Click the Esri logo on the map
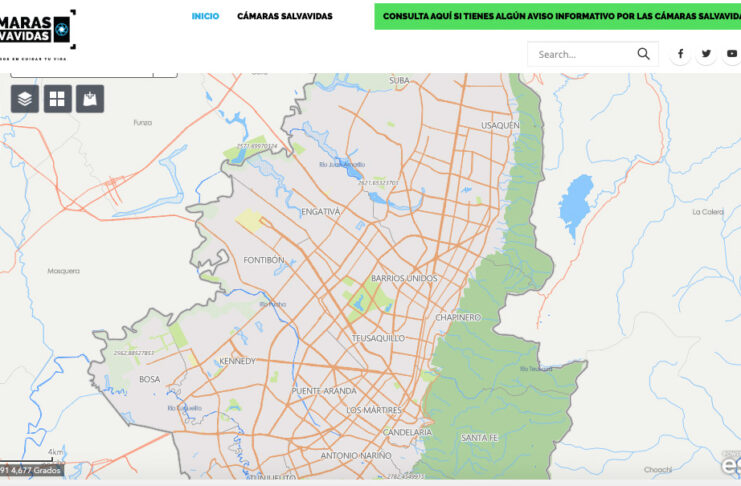The width and height of the screenshot is (741, 486). pyautogui.click(x=731, y=465)
